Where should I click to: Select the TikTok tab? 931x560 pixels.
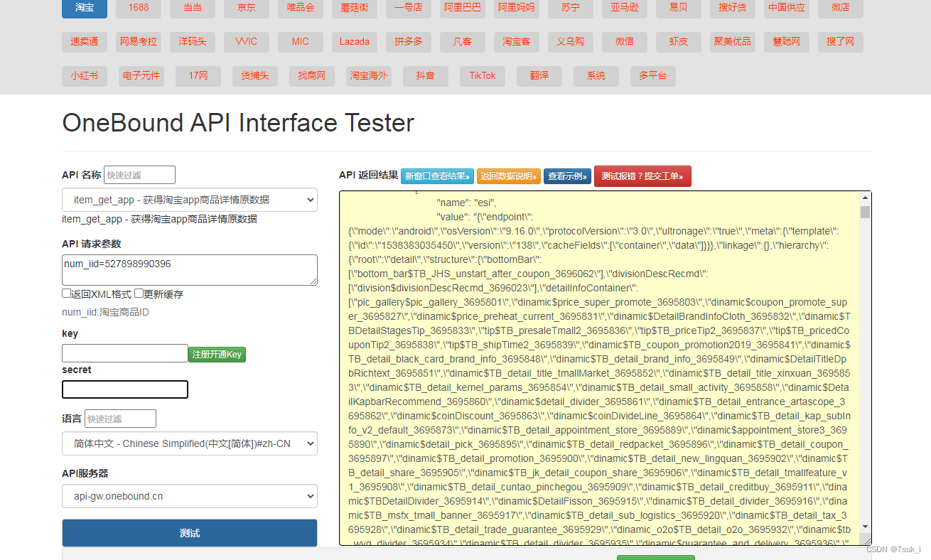483,76
